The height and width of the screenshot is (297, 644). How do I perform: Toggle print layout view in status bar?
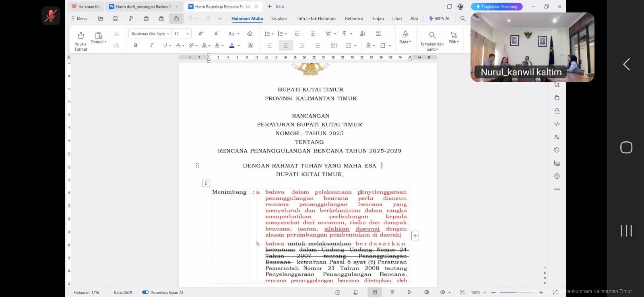pos(375,292)
